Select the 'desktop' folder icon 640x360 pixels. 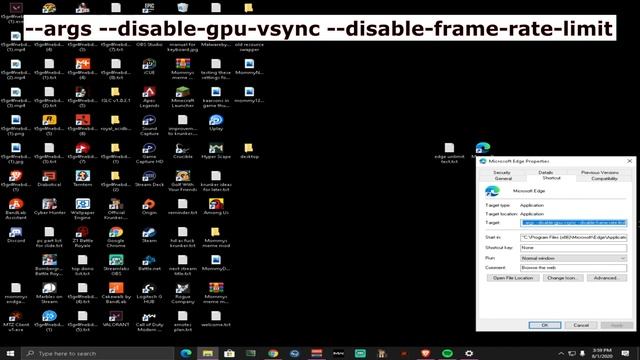249,151
